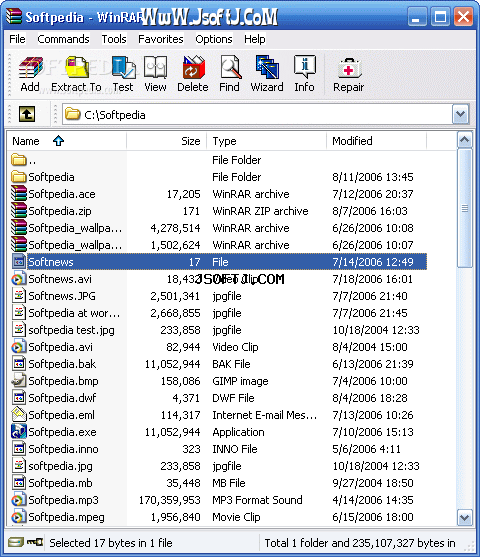This screenshot has width=480, height=557.
Task: Click the Repair archive icon
Action: [349, 74]
